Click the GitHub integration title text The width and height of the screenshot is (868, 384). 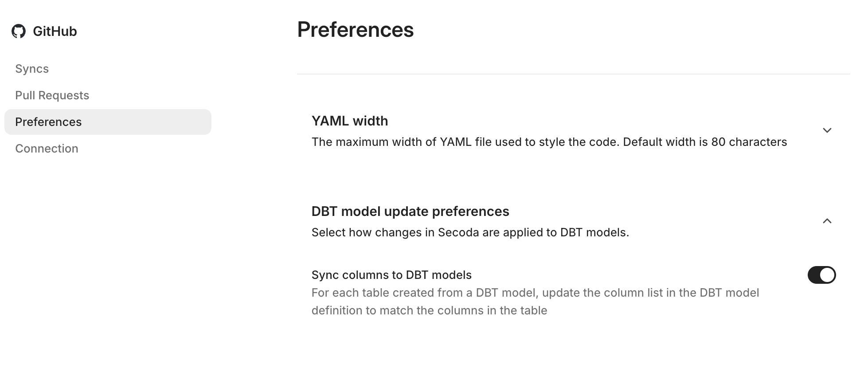coord(55,31)
